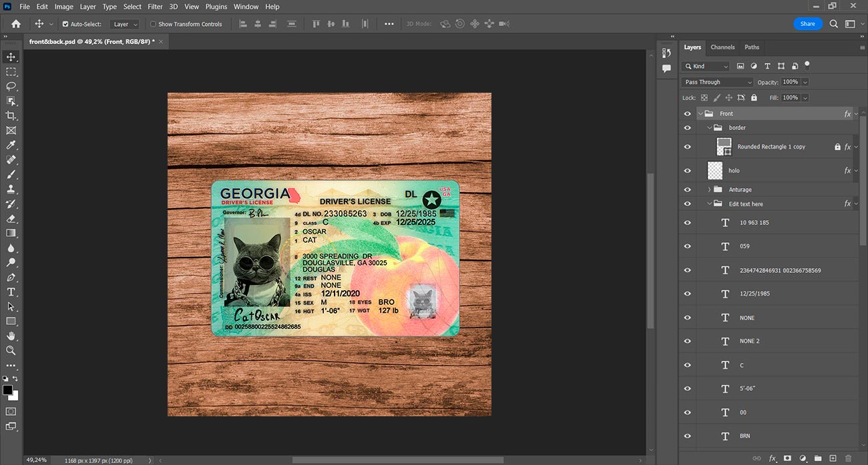The width and height of the screenshot is (868, 465).
Task: Click the Share button
Action: click(807, 23)
